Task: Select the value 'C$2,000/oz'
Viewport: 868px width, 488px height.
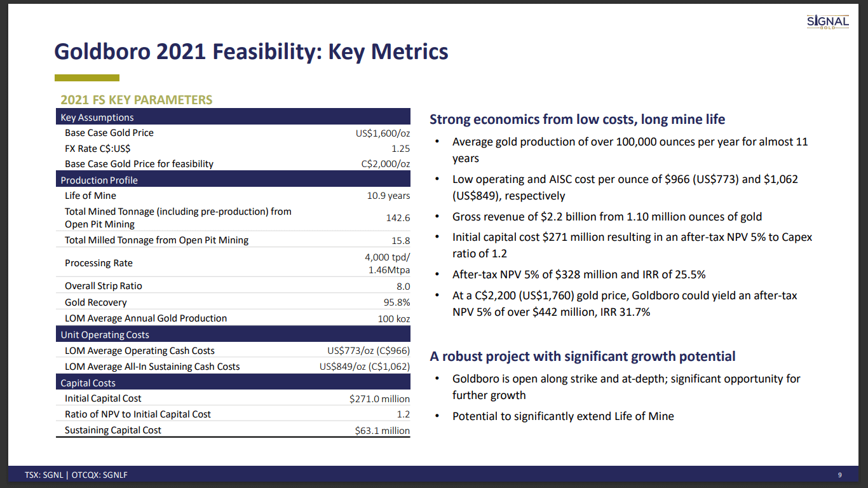Action: pyautogui.click(x=386, y=164)
